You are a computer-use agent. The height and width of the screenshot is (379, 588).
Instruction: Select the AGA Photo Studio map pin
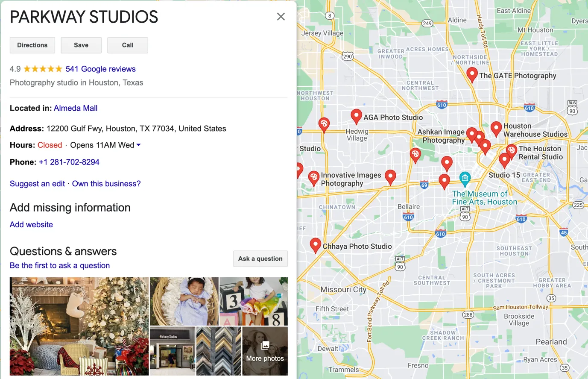(356, 116)
